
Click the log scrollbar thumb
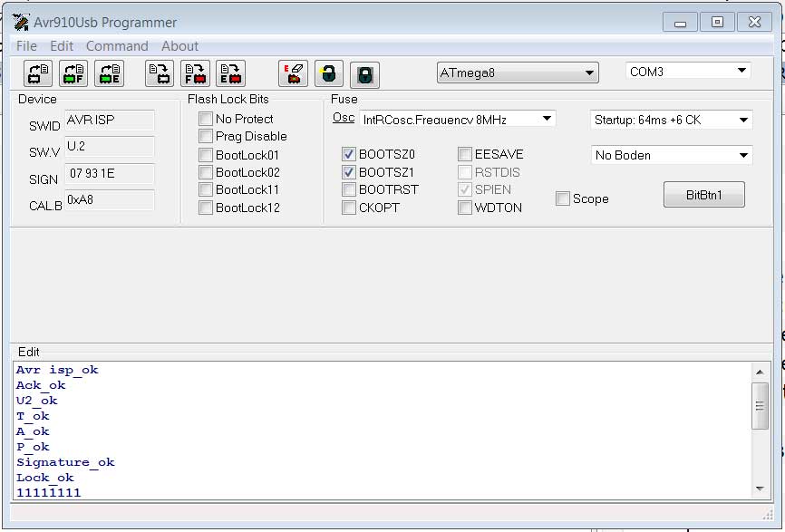760,406
